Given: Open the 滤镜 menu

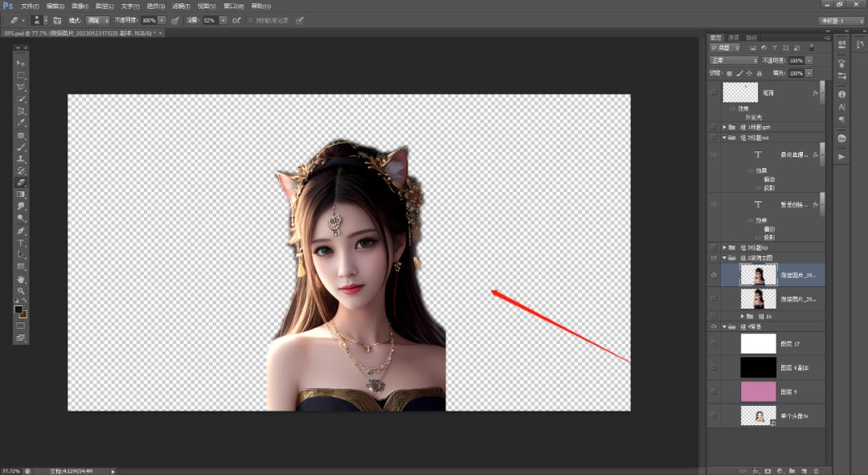Looking at the screenshot, I should [x=182, y=5].
